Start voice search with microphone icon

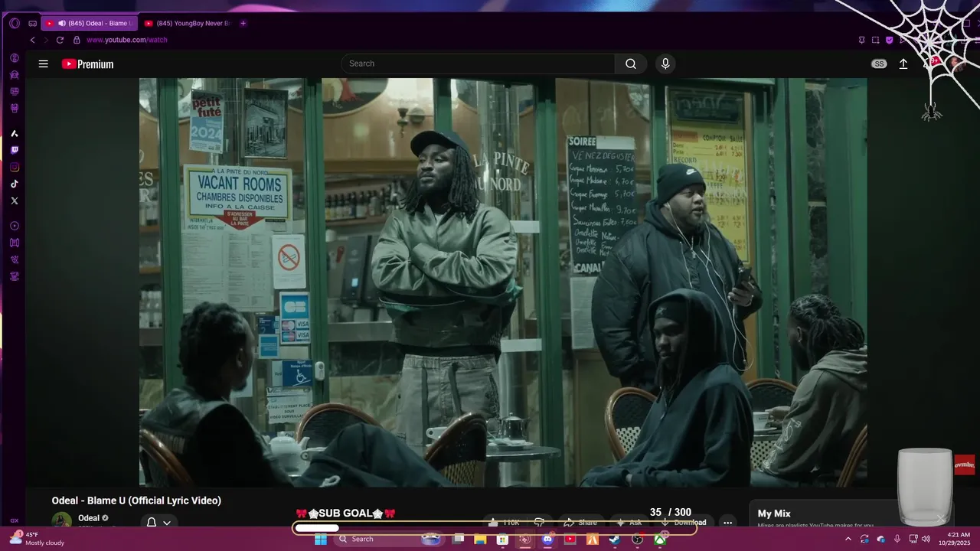tap(665, 64)
